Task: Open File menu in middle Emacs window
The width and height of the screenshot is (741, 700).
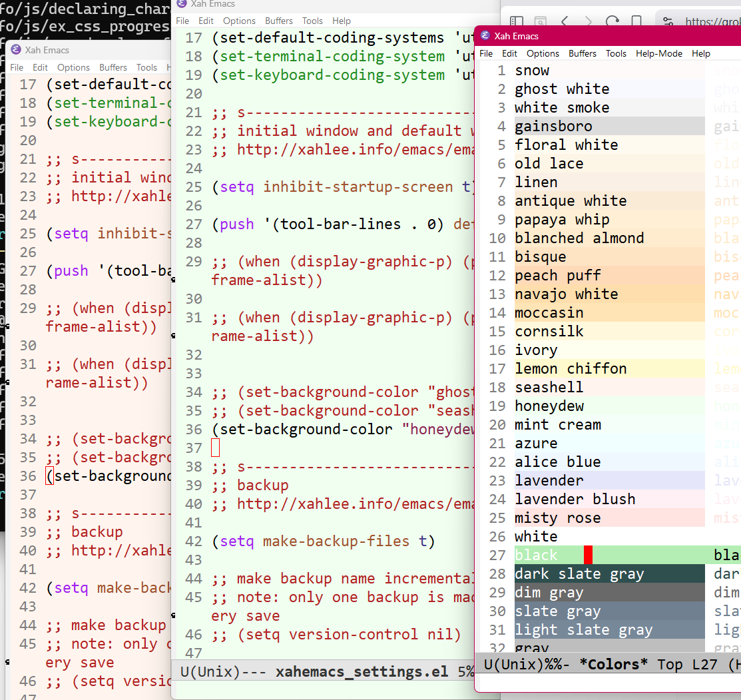Action: (182, 21)
